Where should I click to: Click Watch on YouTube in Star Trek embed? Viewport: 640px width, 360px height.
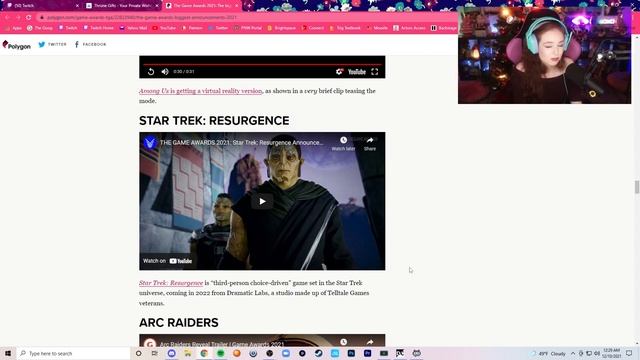click(167, 261)
